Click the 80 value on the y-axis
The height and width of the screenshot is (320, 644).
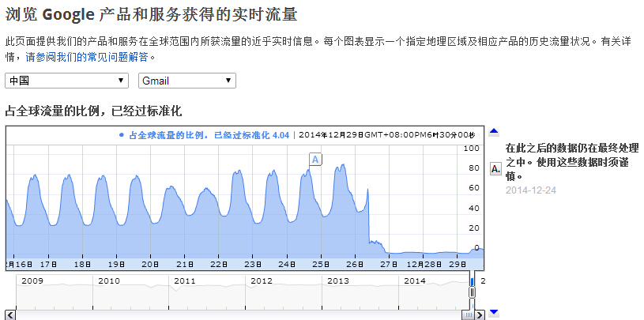474,168
